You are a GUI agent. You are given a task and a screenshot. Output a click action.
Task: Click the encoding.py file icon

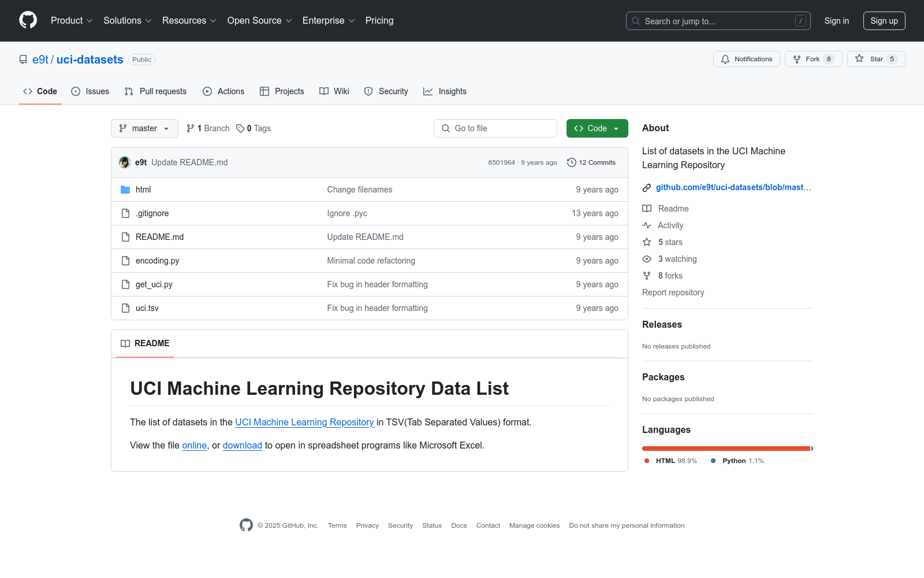(x=125, y=261)
